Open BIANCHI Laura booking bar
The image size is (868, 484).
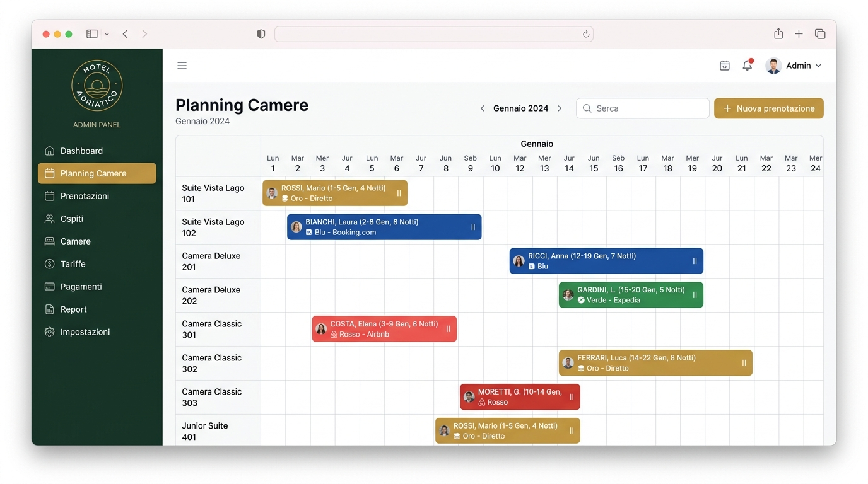click(x=384, y=227)
